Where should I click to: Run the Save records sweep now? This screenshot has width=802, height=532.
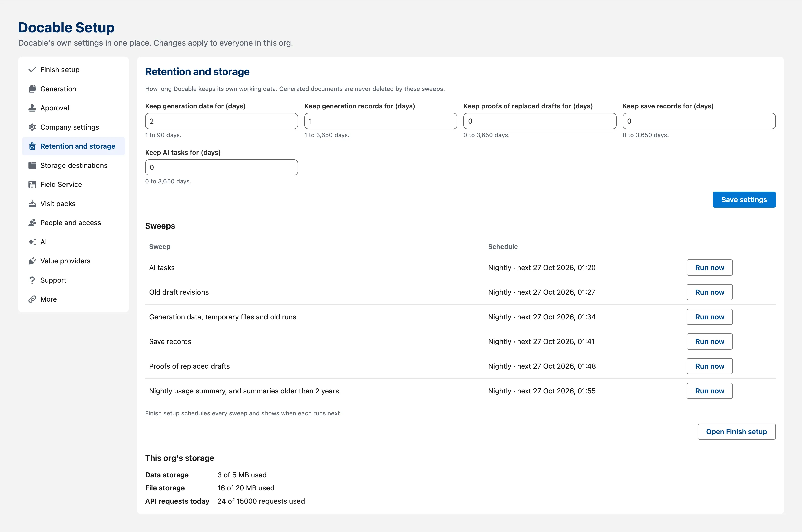710,342
